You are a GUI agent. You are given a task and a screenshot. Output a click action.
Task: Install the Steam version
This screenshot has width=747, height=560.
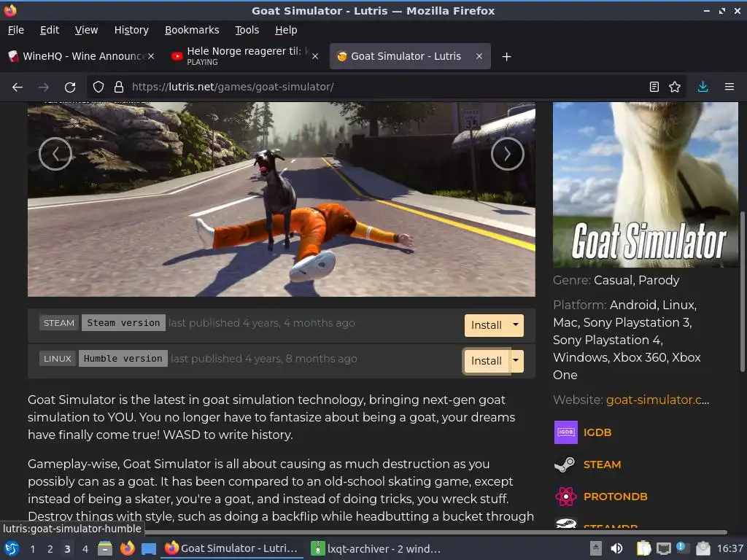pyautogui.click(x=487, y=325)
